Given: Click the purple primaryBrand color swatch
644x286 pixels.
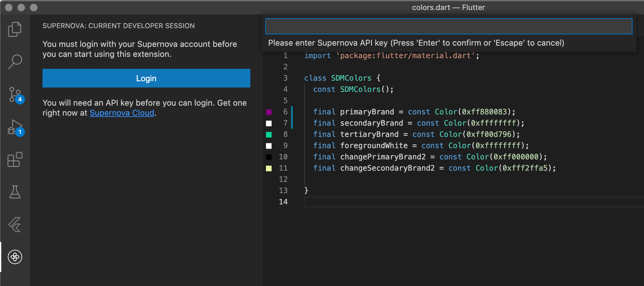Looking at the screenshot, I should pos(268,112).
